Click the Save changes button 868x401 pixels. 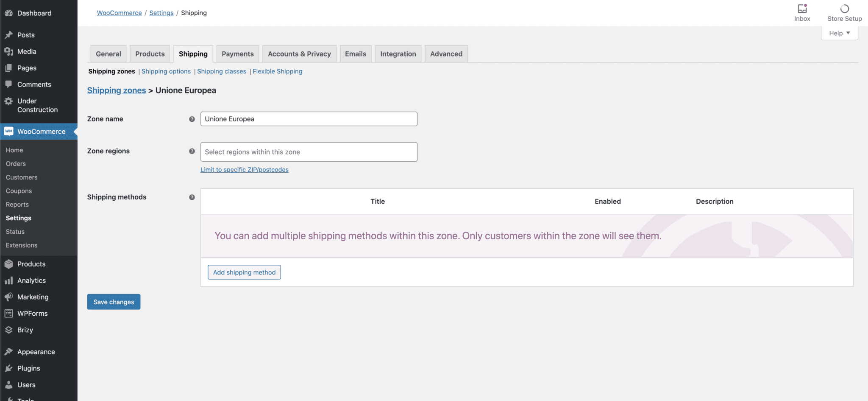[x=114, y=302]
